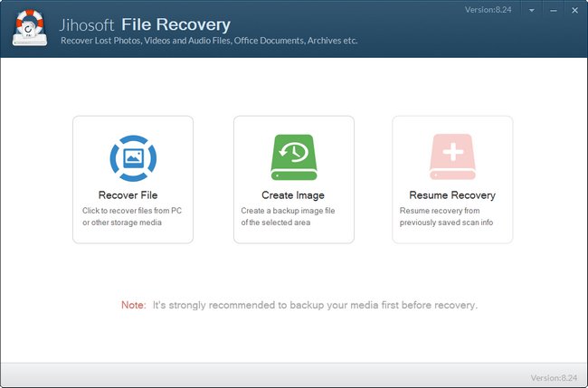Minimize the File Recovery window

click(x=553, y=11)
